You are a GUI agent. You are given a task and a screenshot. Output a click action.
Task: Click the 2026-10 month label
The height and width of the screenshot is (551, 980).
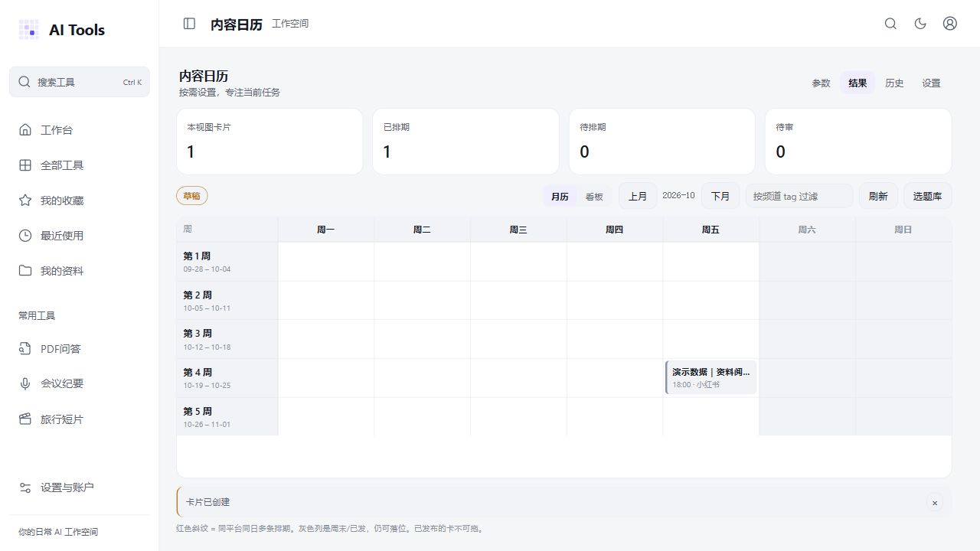click(x=678, y=196)
